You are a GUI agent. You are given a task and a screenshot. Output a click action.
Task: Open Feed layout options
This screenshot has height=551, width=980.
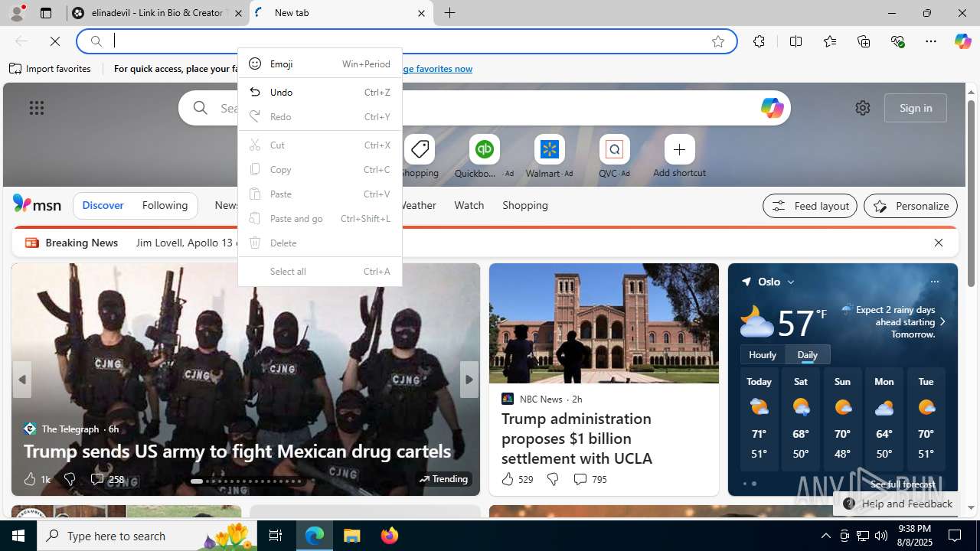(x=810, y=206)
